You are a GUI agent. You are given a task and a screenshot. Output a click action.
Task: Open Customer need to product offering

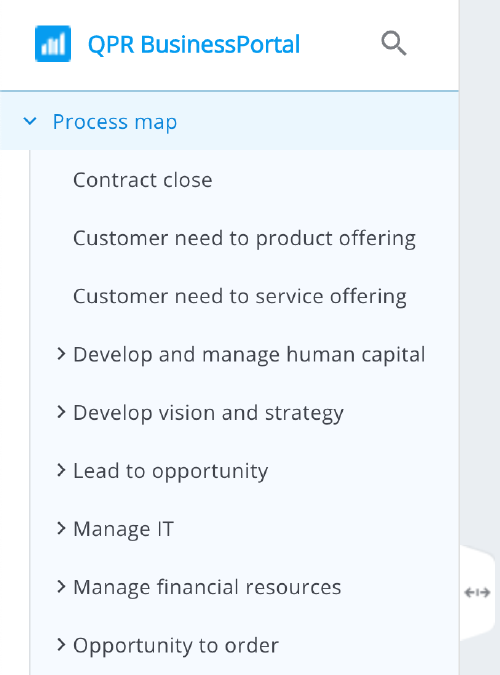point(244,238)
